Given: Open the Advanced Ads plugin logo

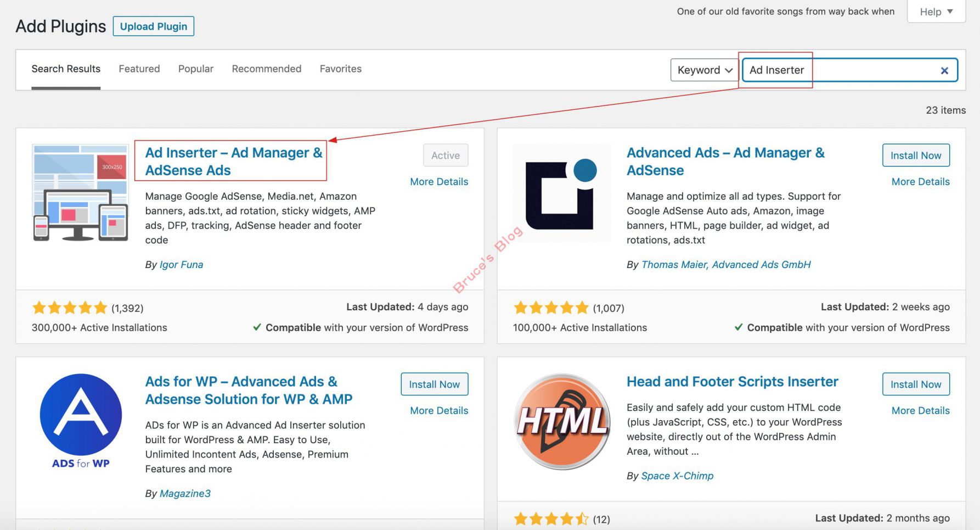Looking at the screenshot, I should 562,193.
